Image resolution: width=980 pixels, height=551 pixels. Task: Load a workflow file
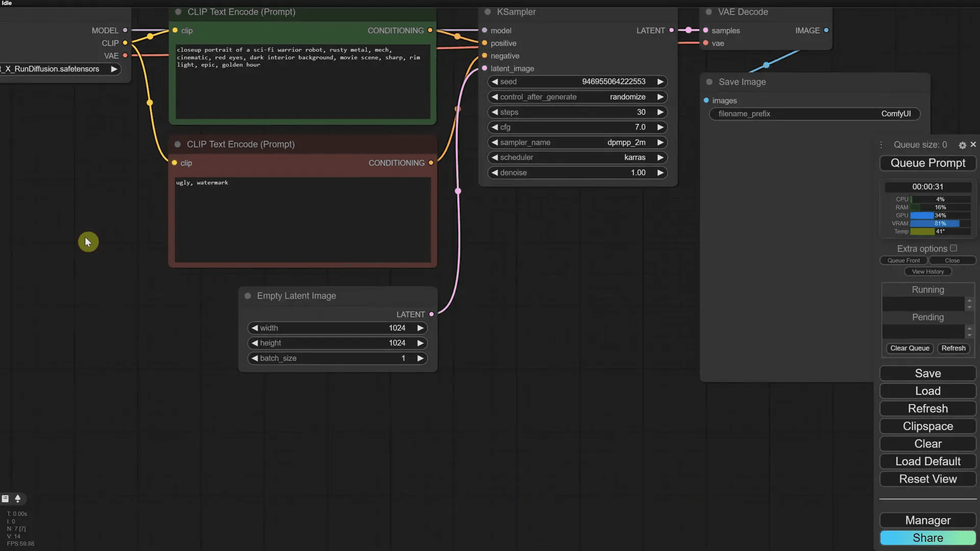click(x=927, y=391)
